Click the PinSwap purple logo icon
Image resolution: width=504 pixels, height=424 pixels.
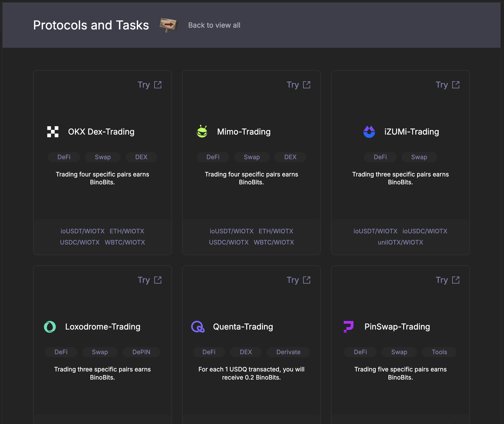tap(349, 327)
